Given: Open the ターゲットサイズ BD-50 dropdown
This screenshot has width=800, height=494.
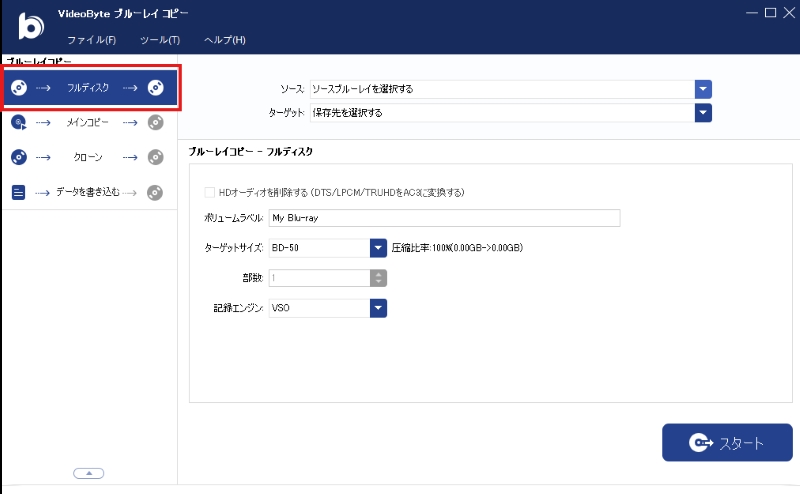Looking at the screenshot, I should click(378, 248).
